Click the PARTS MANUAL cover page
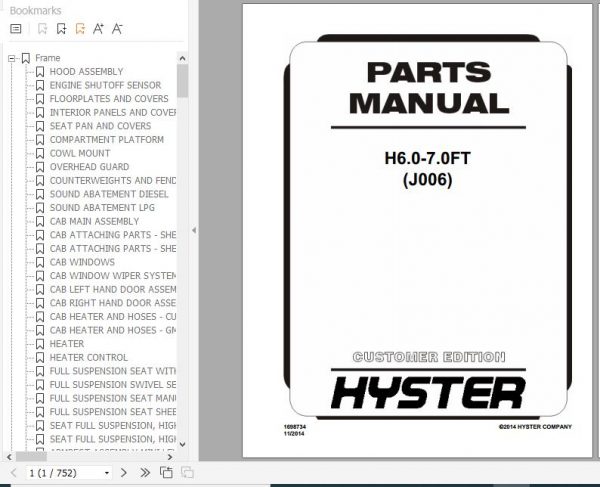 417,230
